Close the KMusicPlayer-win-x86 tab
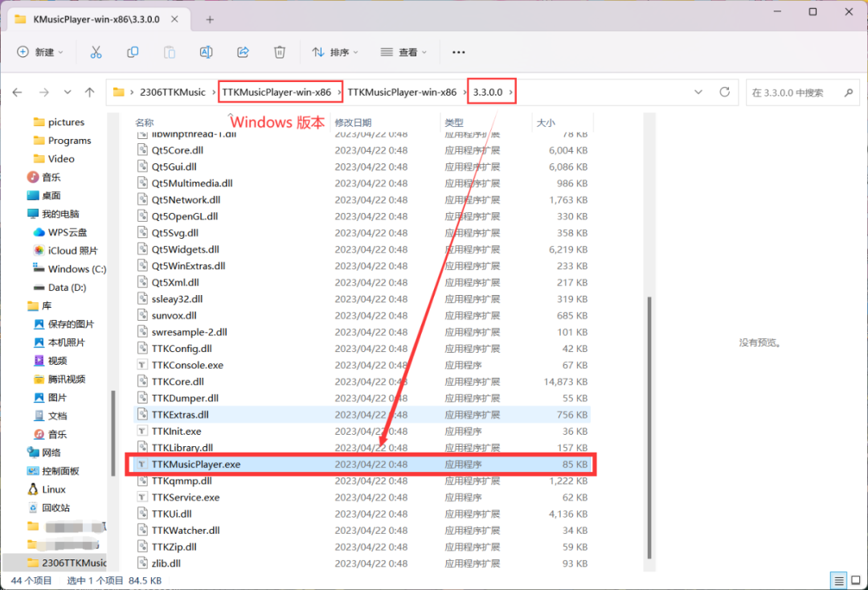The width and height of the screenshot is (868, 590). coord(174,18)
